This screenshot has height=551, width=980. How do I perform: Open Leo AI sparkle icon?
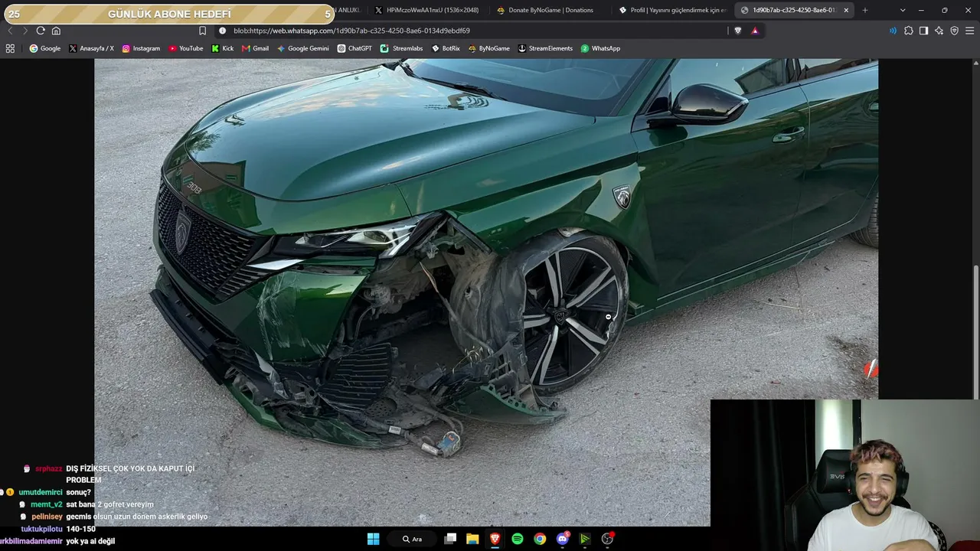(939, 31)
